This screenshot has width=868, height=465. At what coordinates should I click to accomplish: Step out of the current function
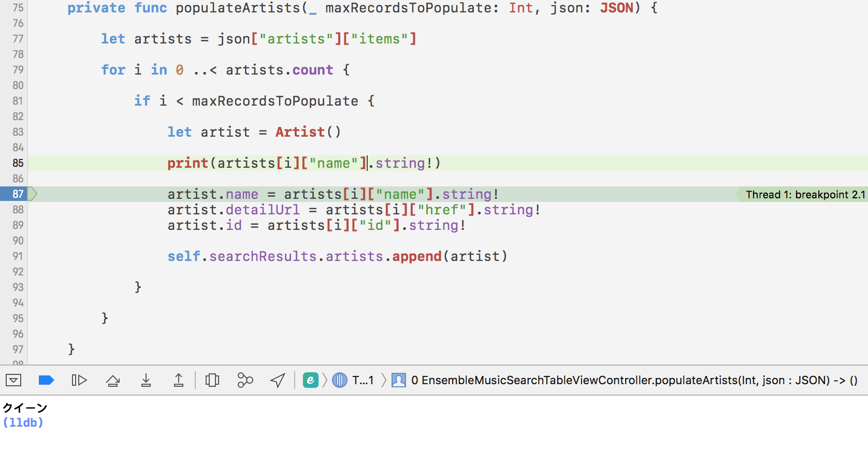coord(178,381)
